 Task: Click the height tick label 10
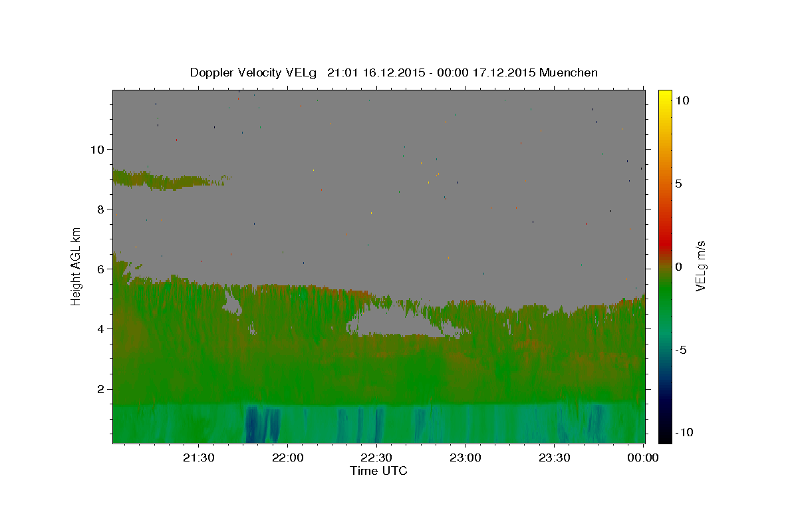coord(98,149)
